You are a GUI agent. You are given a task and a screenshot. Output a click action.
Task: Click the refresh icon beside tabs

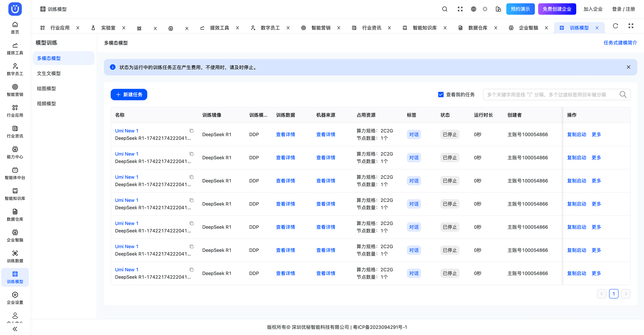615,26
